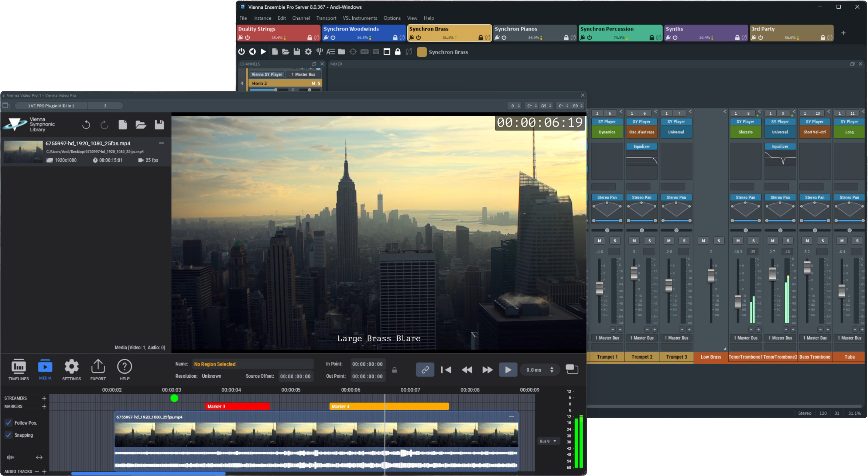868x476 pixels.
Task: Toggle the chain link button in transport
Action: (x=425, y=370)
